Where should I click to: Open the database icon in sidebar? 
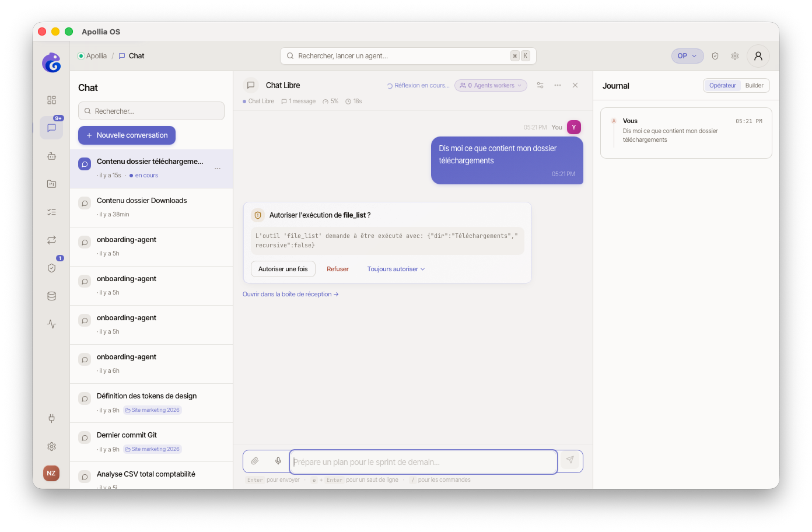point(51,296)
